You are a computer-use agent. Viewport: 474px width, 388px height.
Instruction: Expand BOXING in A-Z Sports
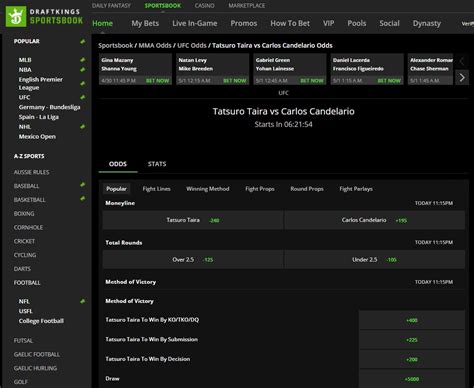pyautogui.click(x=24, y=214)
